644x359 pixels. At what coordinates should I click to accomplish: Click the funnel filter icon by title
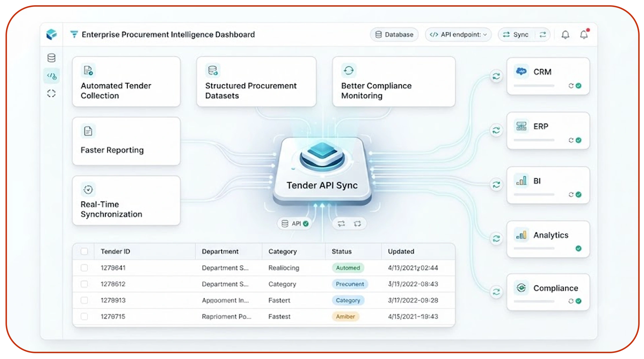coord(74,34)
